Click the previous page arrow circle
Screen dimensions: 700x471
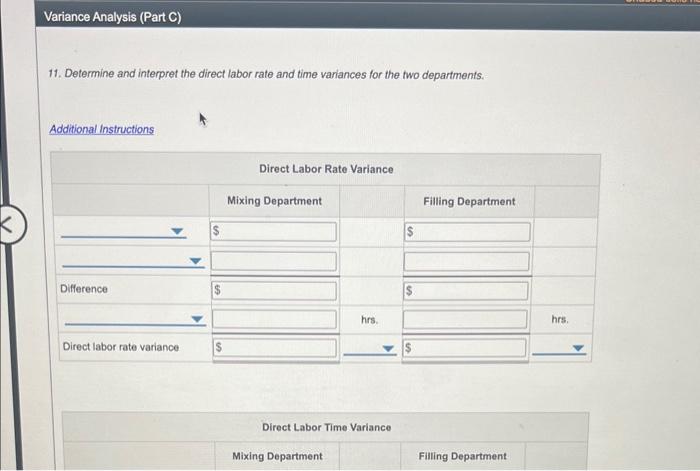coord(10,225)
